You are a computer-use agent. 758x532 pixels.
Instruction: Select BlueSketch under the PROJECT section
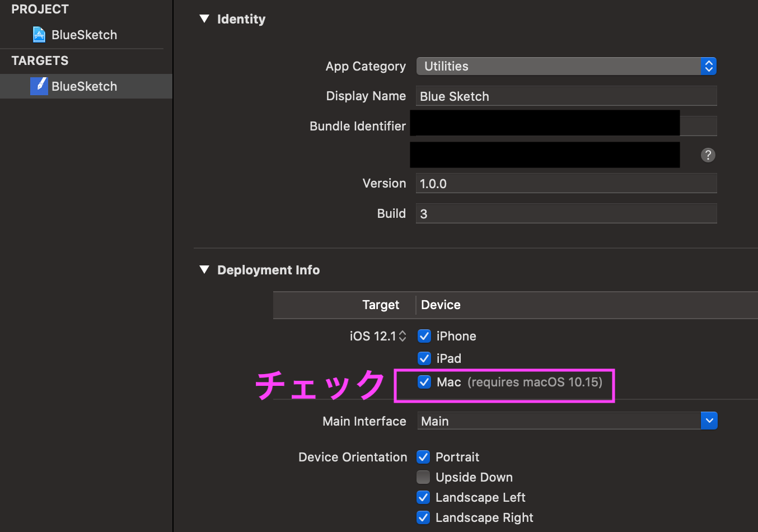coord(84,34)
